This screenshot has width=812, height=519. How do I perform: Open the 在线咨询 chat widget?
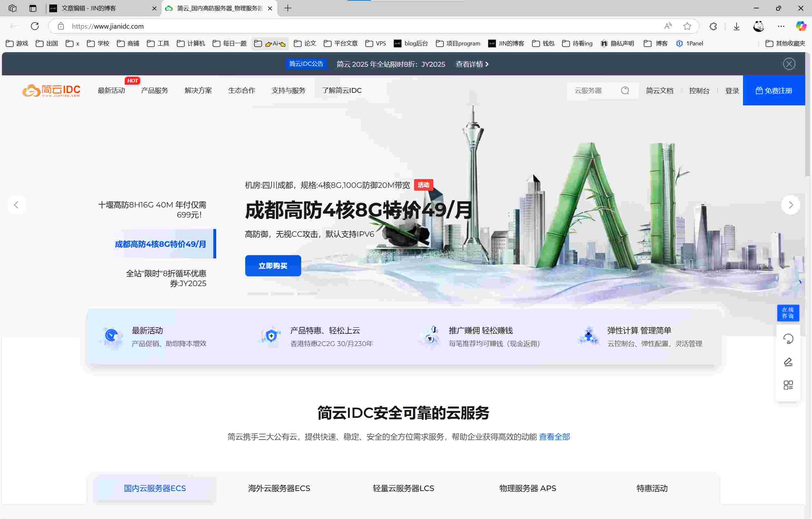788,313
